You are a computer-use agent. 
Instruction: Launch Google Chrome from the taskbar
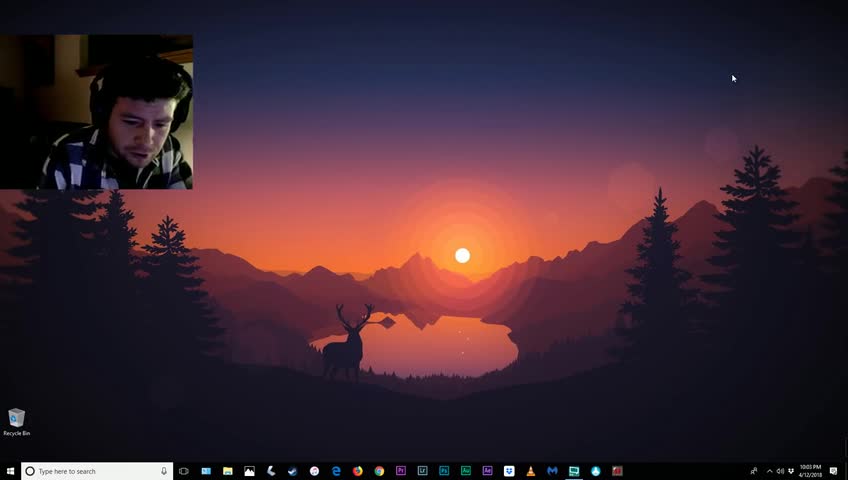(379, 471)
